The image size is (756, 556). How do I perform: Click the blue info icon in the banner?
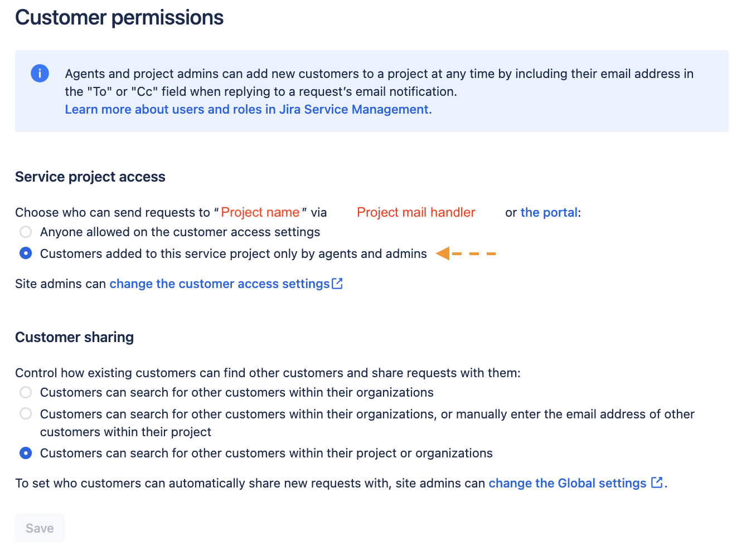[x=39, y=73]
